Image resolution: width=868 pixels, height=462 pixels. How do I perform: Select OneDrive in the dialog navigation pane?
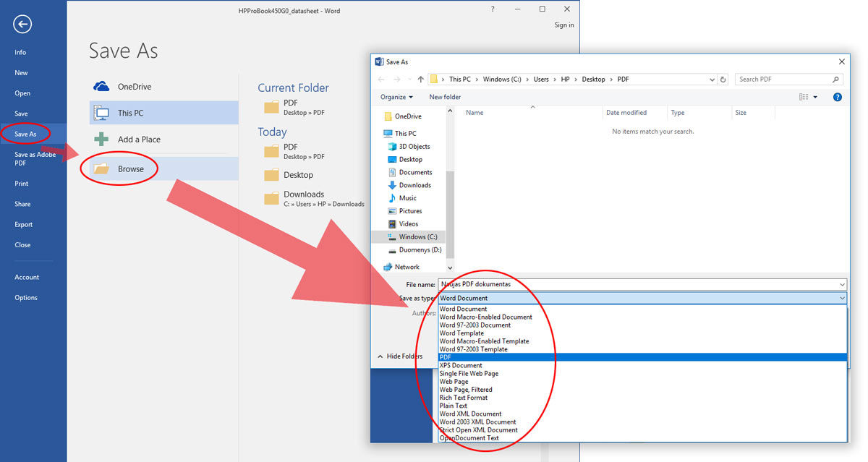tap(403, 116)
